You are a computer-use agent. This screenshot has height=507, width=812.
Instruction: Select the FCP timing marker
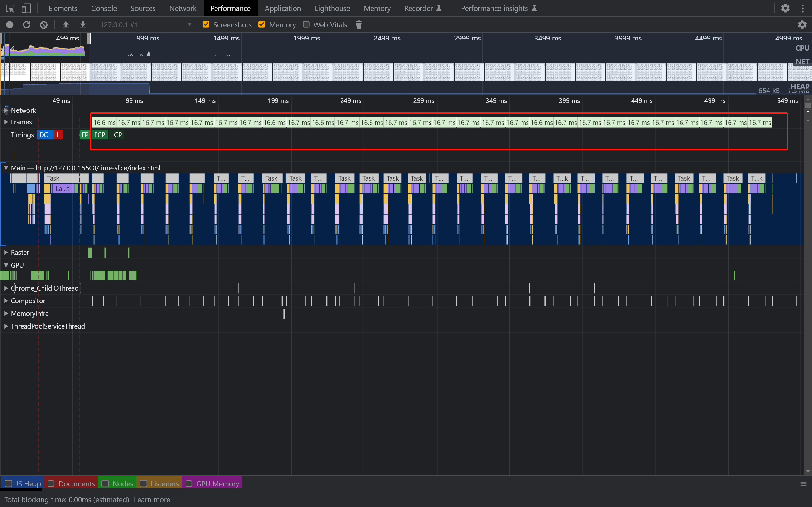100,135
